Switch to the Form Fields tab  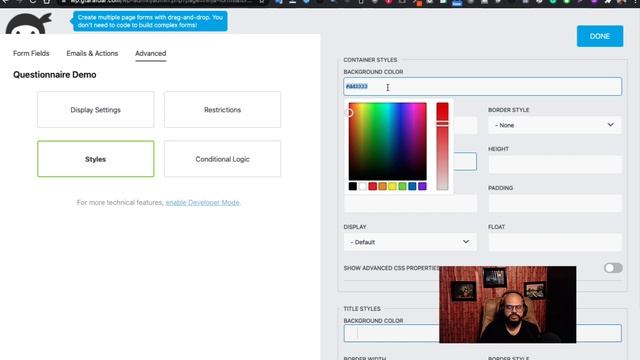tap(31, 53)
